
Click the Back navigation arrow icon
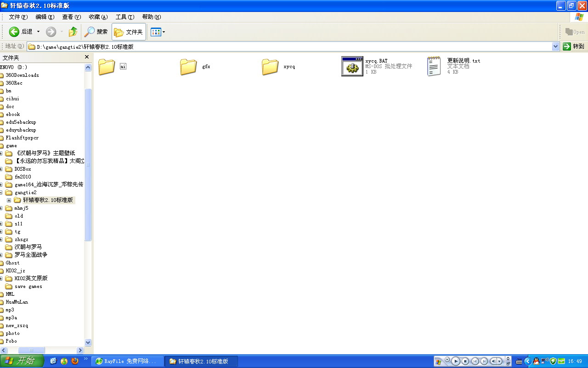(x=14, y=32)
